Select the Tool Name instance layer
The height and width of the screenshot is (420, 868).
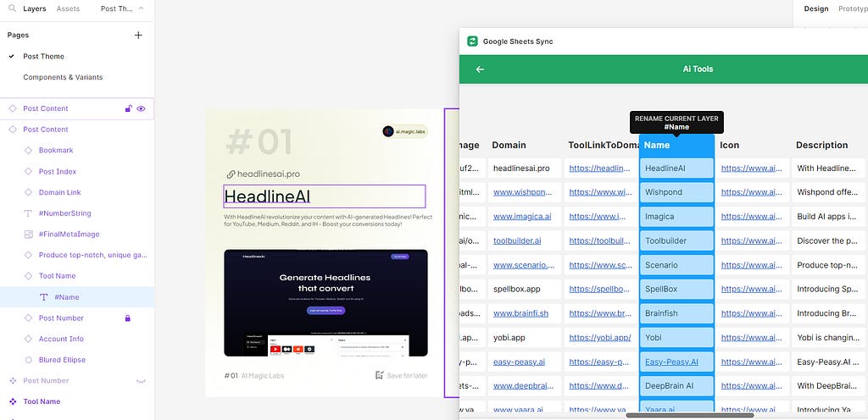pos(57,276)
